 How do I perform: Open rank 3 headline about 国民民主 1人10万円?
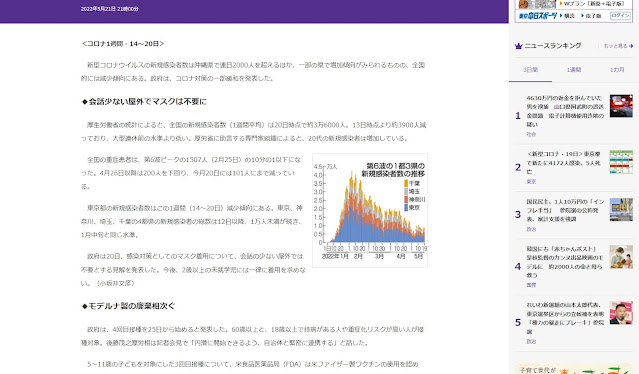coord(565,210)
